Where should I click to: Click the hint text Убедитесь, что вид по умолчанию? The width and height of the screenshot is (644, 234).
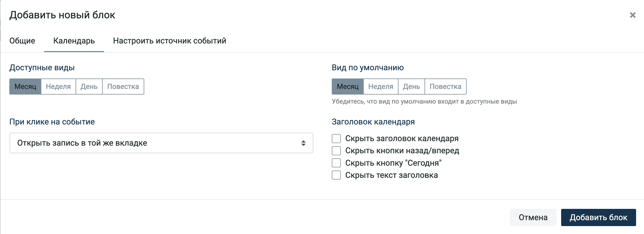coord(424,102)
